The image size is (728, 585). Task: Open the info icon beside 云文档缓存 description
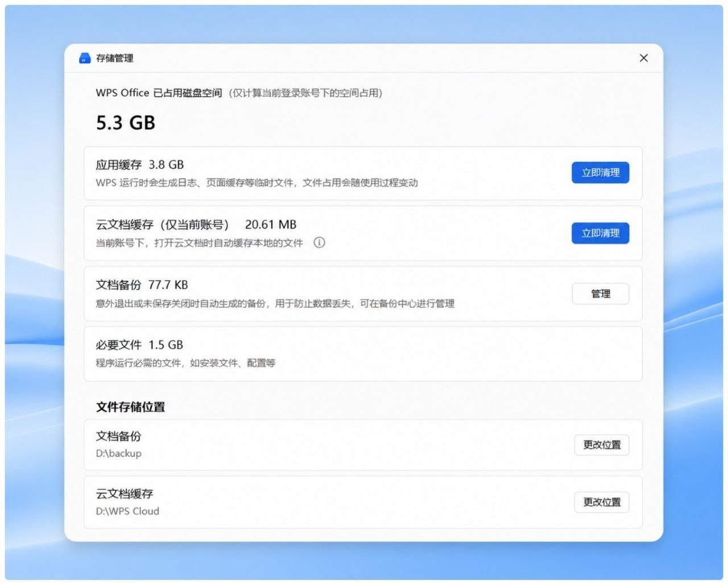[320, 242]
